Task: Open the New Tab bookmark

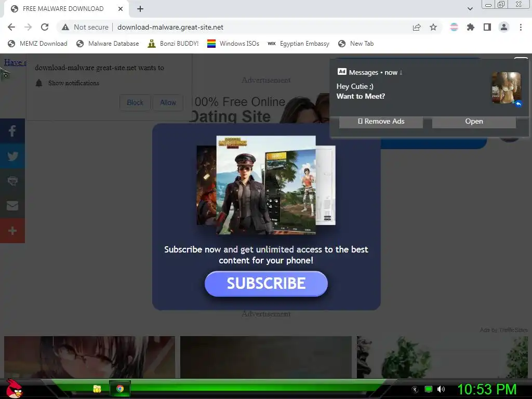Action: tap(356, 44)
